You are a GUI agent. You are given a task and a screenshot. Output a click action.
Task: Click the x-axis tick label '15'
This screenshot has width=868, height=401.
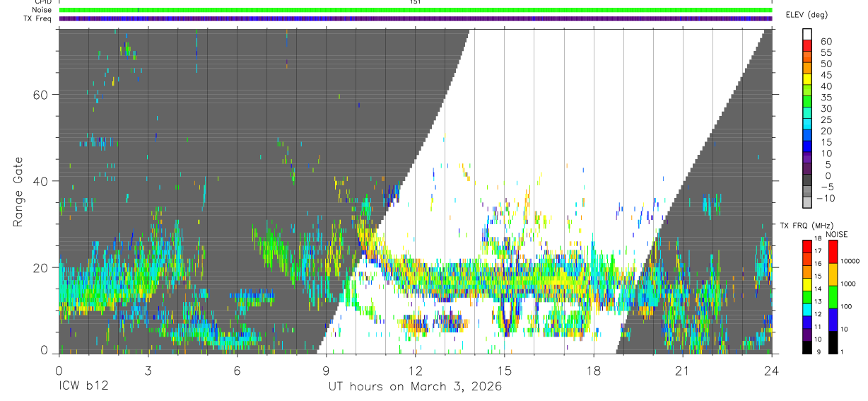tap(505, 370)
